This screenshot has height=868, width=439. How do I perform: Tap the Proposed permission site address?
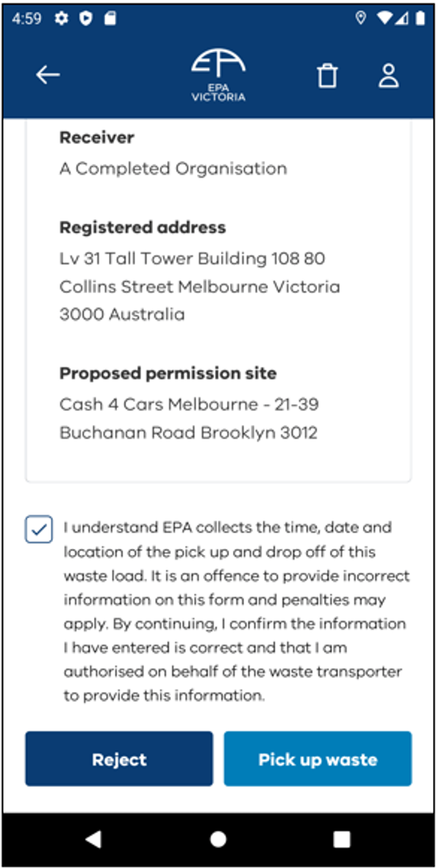pyautogui.click(x=189, y=418)
